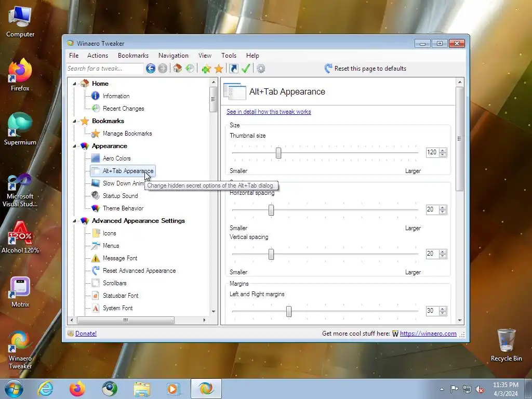
Task: Open the Tools menu
Action: pyautogui.click(x=229, y=56)
